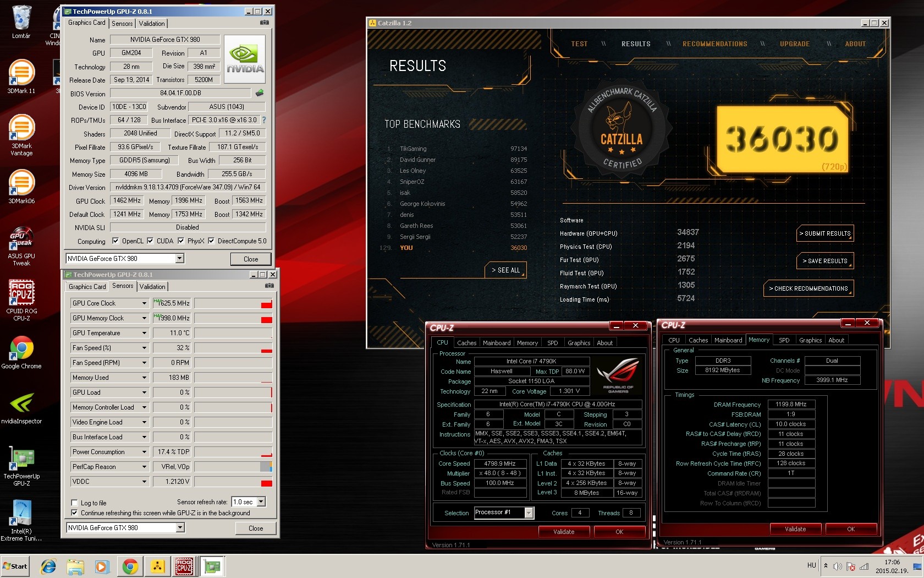Open the TechPowerUp GPU-Z desktop shortcut
The width and height of the screenshot is (924, 578).
pyautogui.click(x=21, y=466)
